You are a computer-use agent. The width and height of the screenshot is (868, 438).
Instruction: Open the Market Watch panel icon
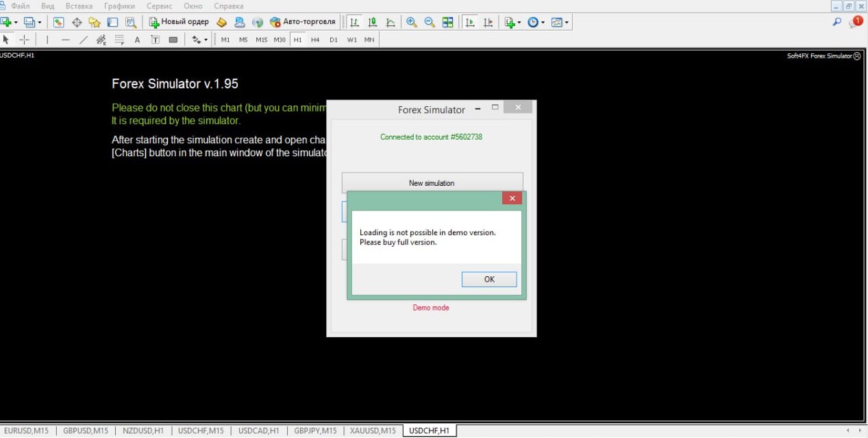[58, 22]
